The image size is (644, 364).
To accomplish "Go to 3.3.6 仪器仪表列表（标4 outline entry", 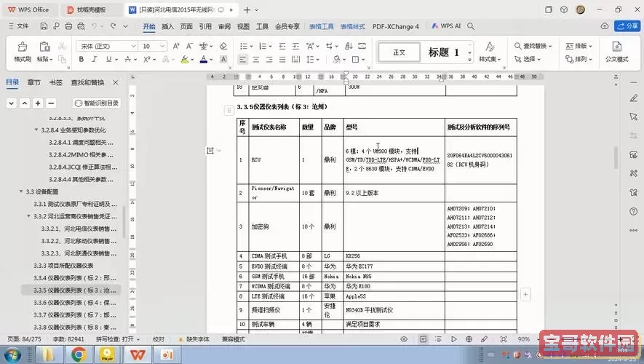I will pyautogui.click(x=75, y=302).
